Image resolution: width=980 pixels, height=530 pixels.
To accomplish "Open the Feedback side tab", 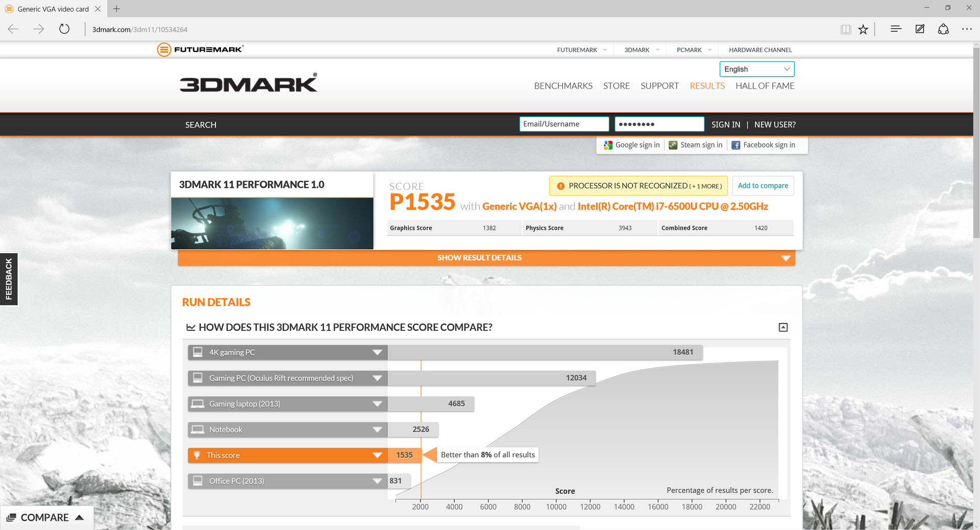I will (9, 279).
